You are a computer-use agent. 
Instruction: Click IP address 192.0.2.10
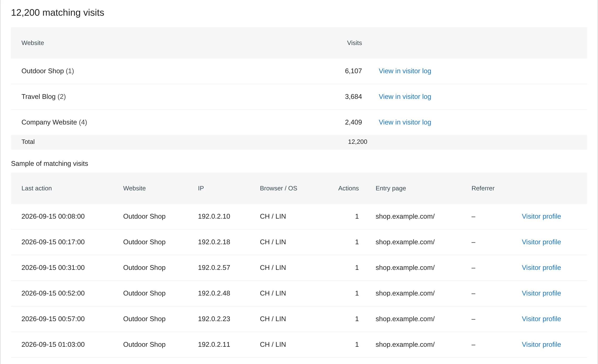click(214, 216)
